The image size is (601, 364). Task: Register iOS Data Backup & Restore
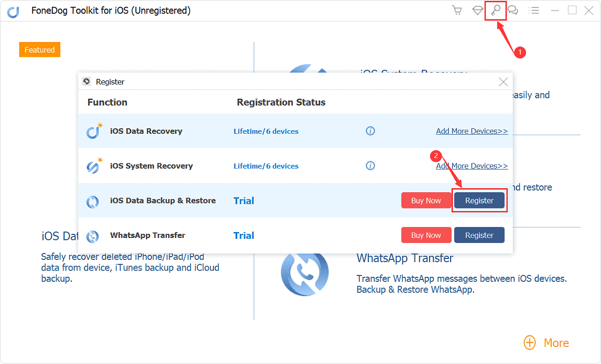[x=479, y=200]
